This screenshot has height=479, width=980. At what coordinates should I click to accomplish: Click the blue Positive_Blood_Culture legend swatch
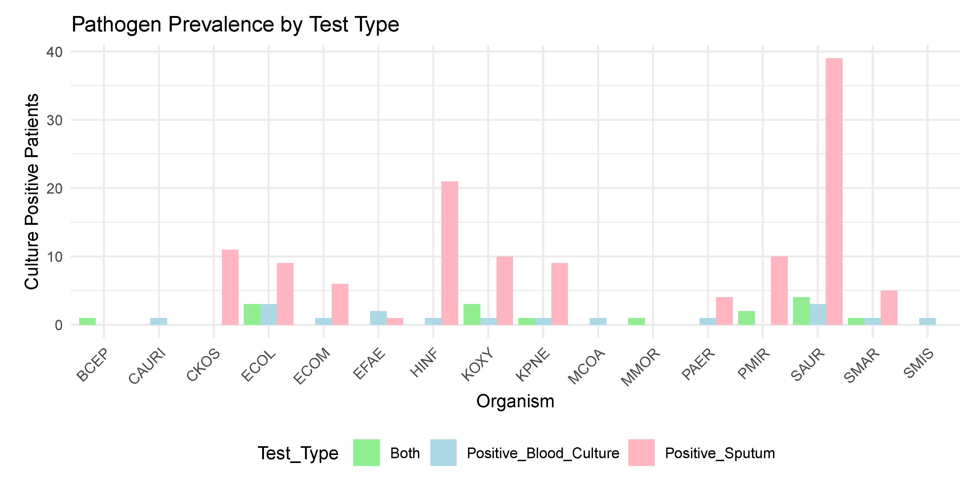coord(443,452)
